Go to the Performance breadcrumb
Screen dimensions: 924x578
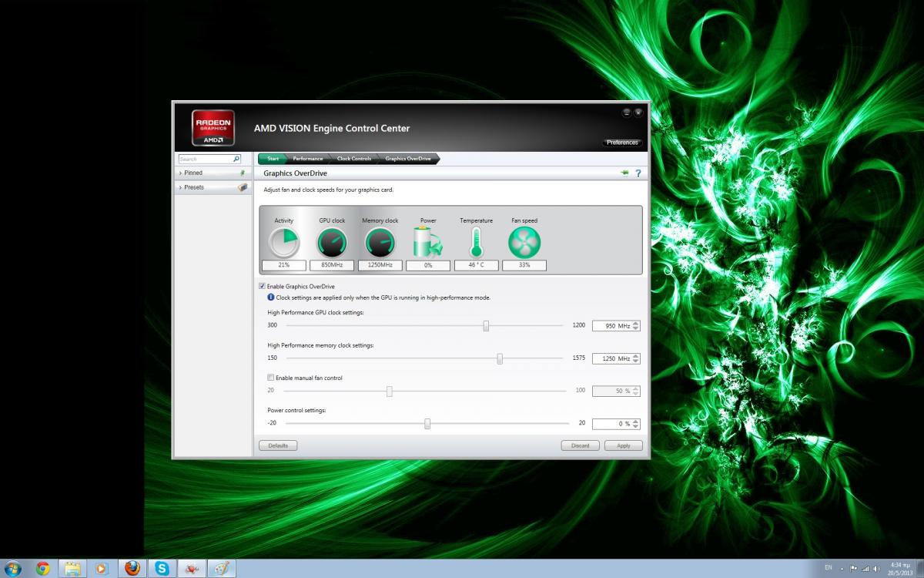tap(308, 159)
